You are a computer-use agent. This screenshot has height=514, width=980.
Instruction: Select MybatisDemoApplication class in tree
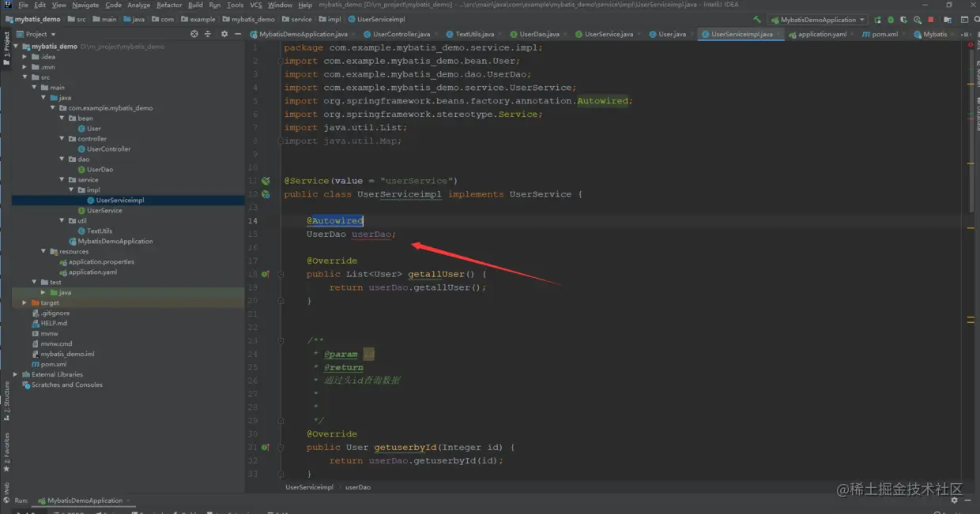(x=115, y=242)
